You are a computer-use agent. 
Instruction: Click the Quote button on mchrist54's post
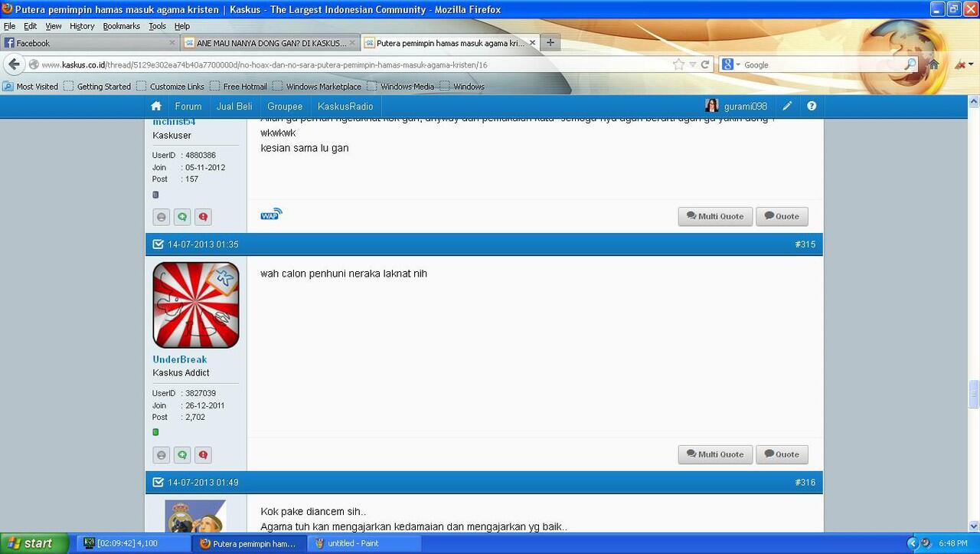click(x=782, y=217)
